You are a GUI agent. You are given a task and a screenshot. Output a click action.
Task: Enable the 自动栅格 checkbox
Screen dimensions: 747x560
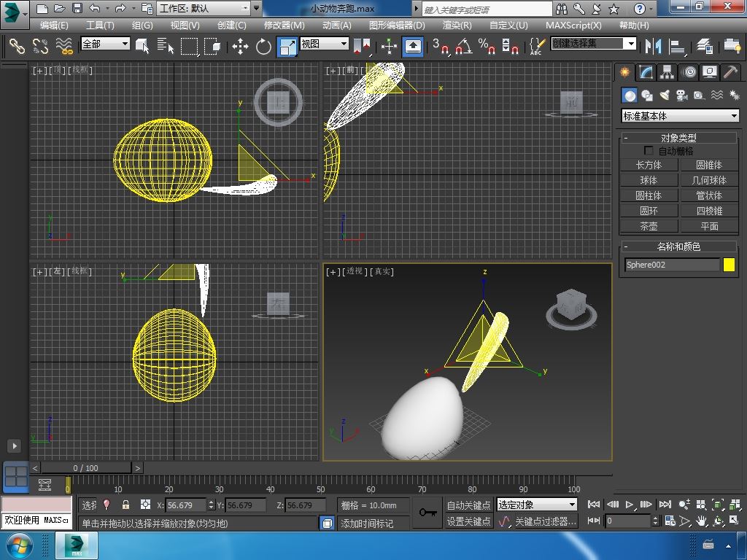[x=649, y=150]
